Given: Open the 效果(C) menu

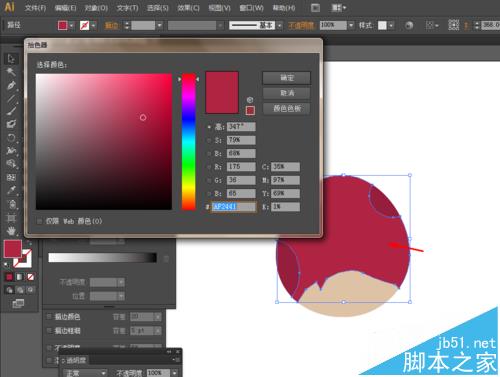Looking at the screenshot, I should [x=188, y=8].
